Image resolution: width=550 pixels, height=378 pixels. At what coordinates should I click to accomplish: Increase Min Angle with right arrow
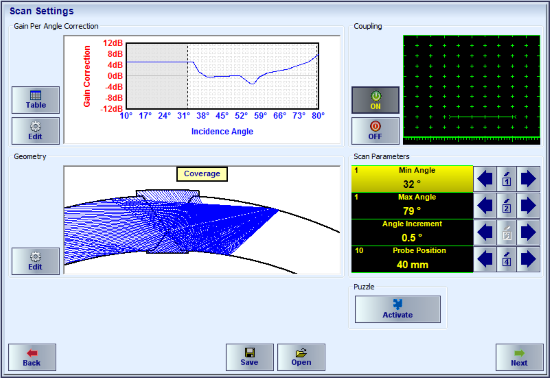click(528, 179)
